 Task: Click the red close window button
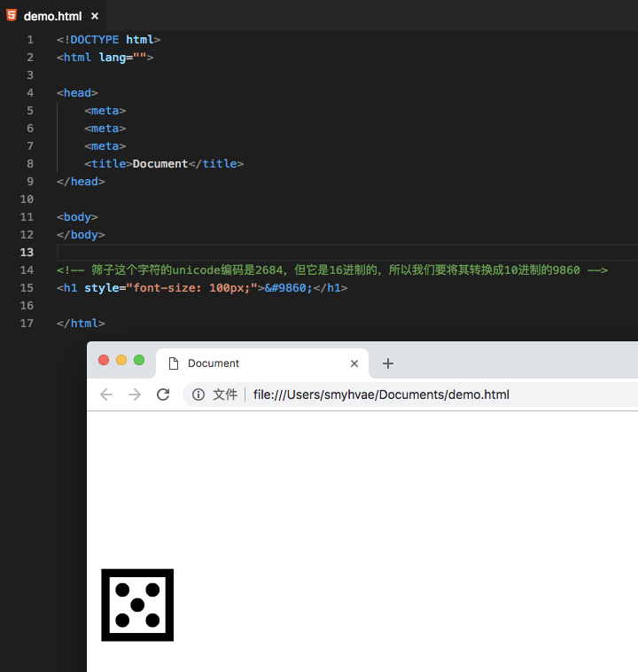pyautogui.click(x=104, y=360)
